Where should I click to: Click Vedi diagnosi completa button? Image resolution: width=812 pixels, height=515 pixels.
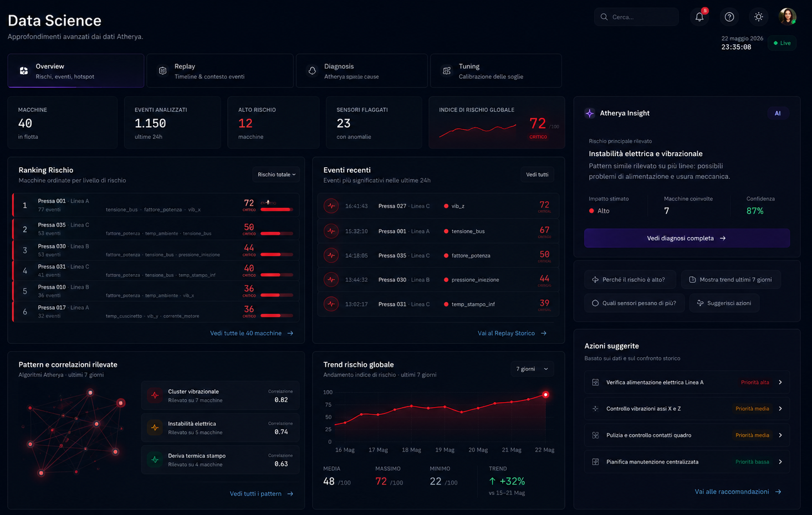click(x=687, y=238)
